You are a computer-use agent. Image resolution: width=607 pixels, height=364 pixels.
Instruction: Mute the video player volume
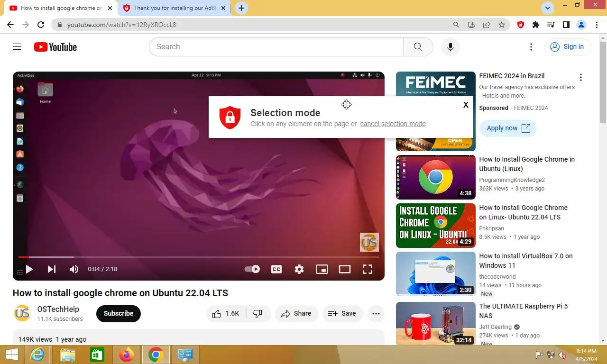point(74,269)
